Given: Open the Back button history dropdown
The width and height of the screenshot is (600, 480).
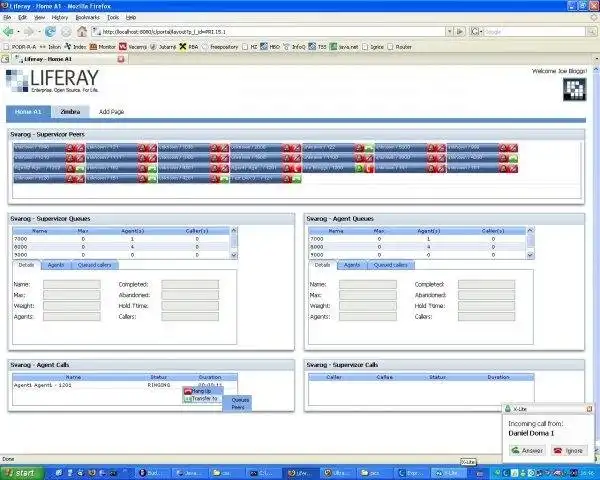Looking at the screenshot, I should pos(18,32).
